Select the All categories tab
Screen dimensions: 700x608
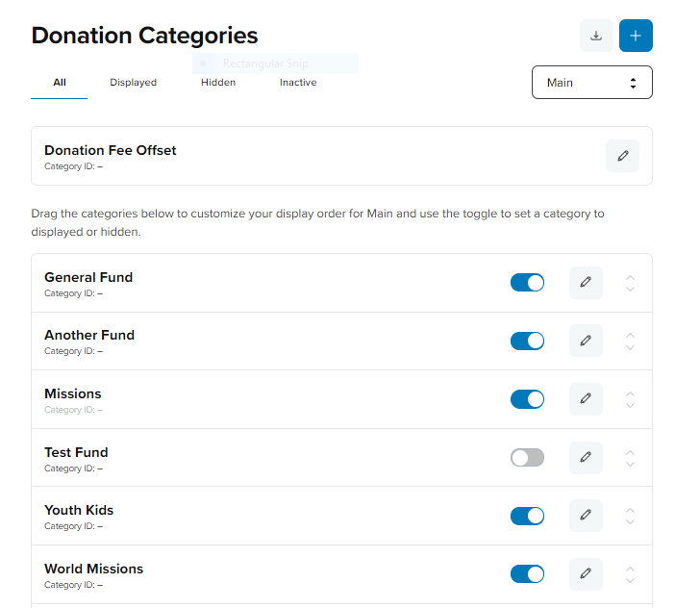pyautogui.click(x=60, y=83)
